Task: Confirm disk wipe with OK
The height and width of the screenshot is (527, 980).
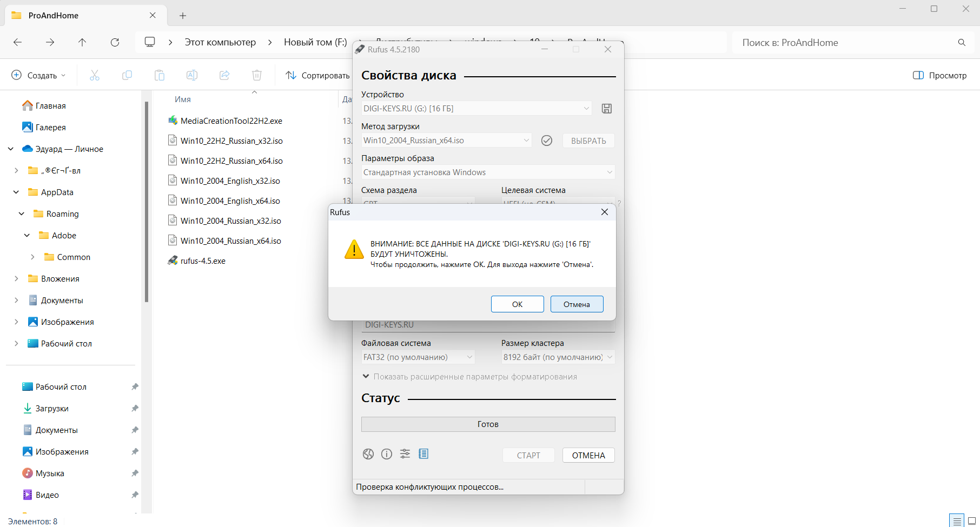Action: click(517, 304)
